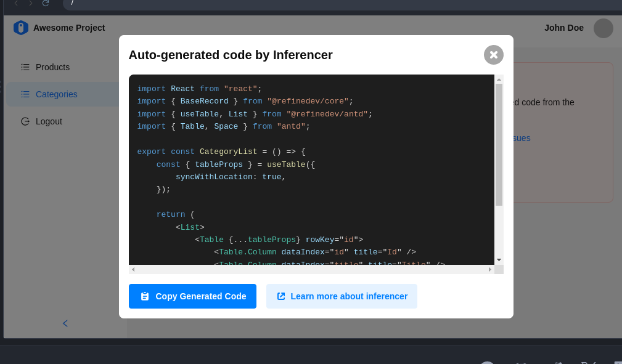Viewport: 622px width, 364px height.
Task: Click Copy Generated Code button
Action: (192, 296)
